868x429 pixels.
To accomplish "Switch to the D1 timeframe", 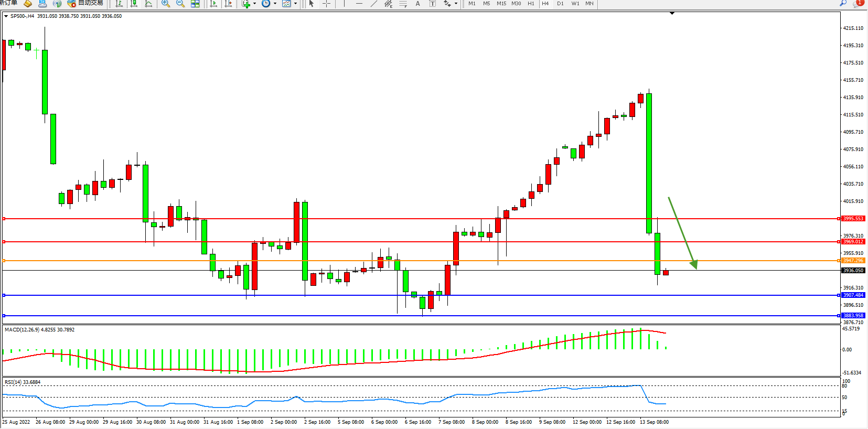I will (560, 4).
